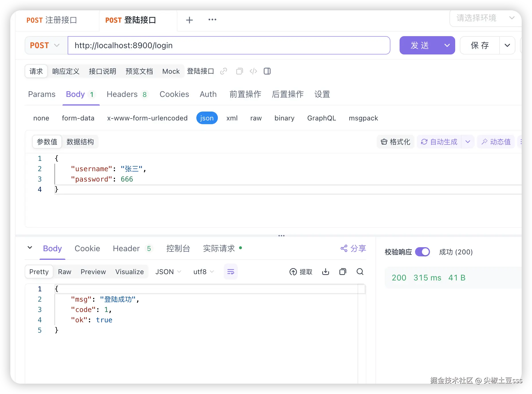The image size is (532, 394).
Task: Expand the 自动生成 dropdown arrow
Action: coord(468,142)
